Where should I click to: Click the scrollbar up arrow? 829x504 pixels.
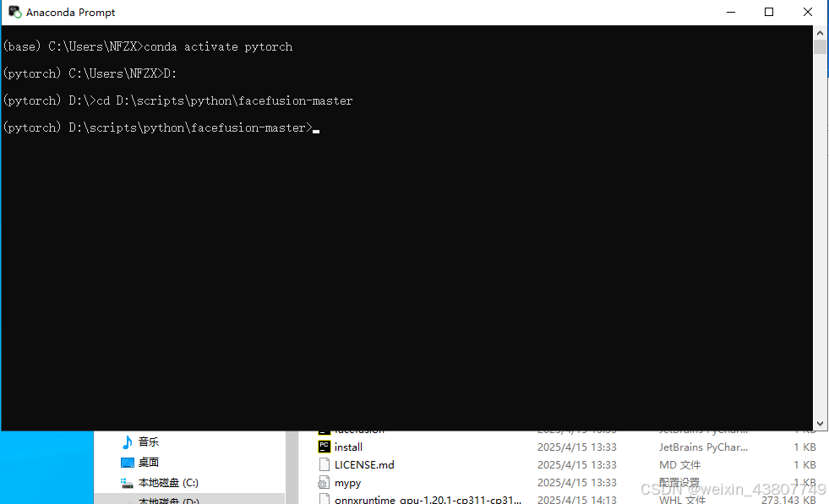coord(819,32)
